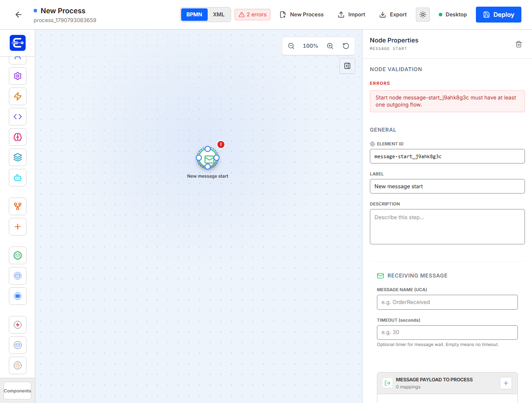The width and height of the screenshot is (532, 403).
Task: Create a New Process from toolbar
Action: click(302, 15)
